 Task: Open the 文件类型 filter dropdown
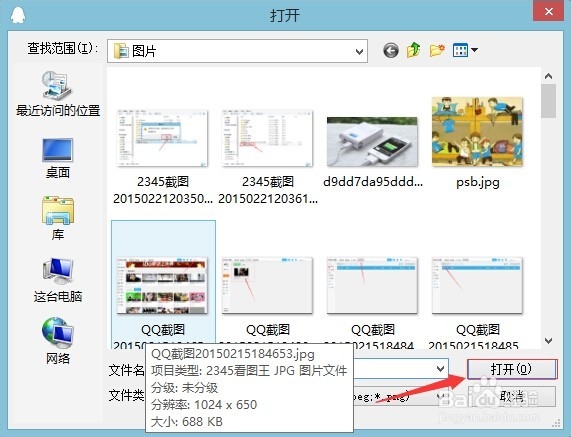point(440,395)
